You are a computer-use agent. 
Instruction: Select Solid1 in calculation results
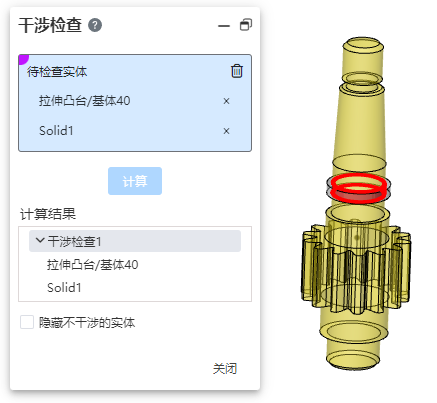tap(64, 288)
